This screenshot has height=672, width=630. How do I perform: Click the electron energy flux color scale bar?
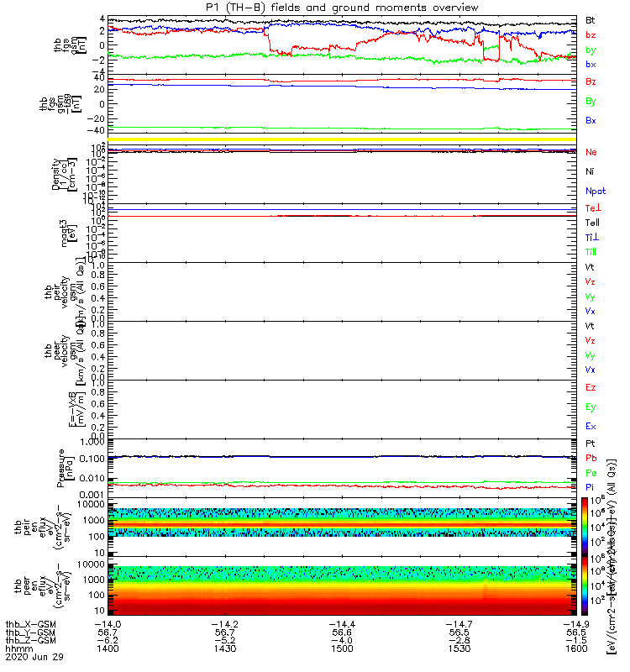pos(585,585)
